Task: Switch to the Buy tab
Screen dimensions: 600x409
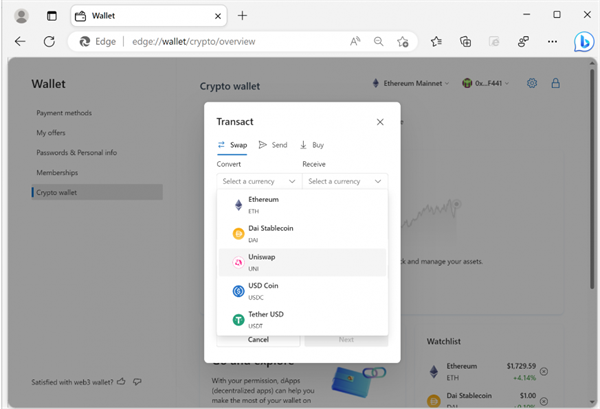Action: coord(312,145)
